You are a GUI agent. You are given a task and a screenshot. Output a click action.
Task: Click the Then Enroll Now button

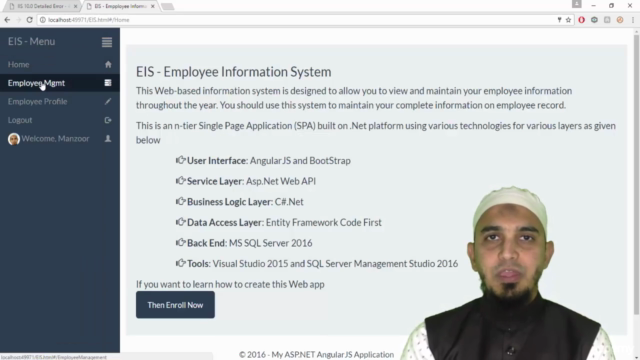[x=175, y=305]
